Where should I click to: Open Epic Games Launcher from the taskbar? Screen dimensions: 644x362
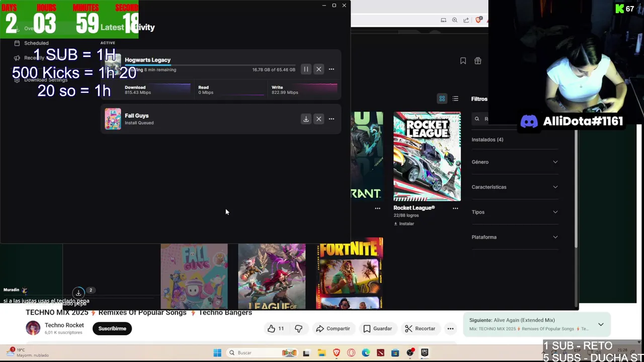425,353
